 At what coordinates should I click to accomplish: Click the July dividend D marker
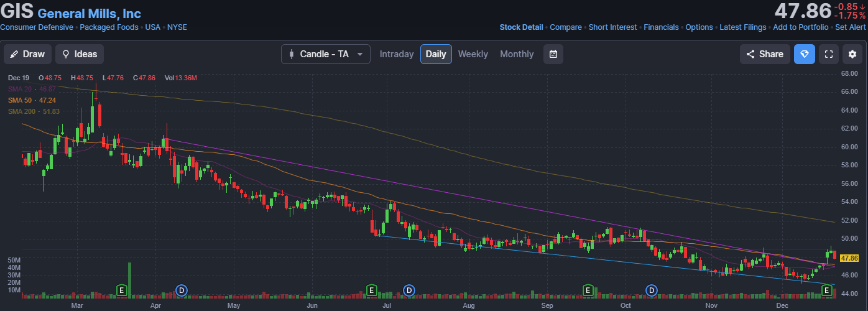[409, 290]
